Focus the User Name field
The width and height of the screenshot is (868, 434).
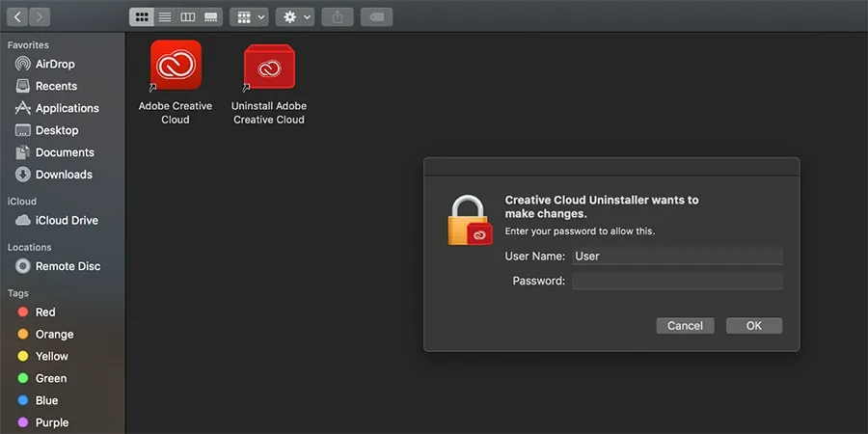pyautogui.click(x=678, y=257)
